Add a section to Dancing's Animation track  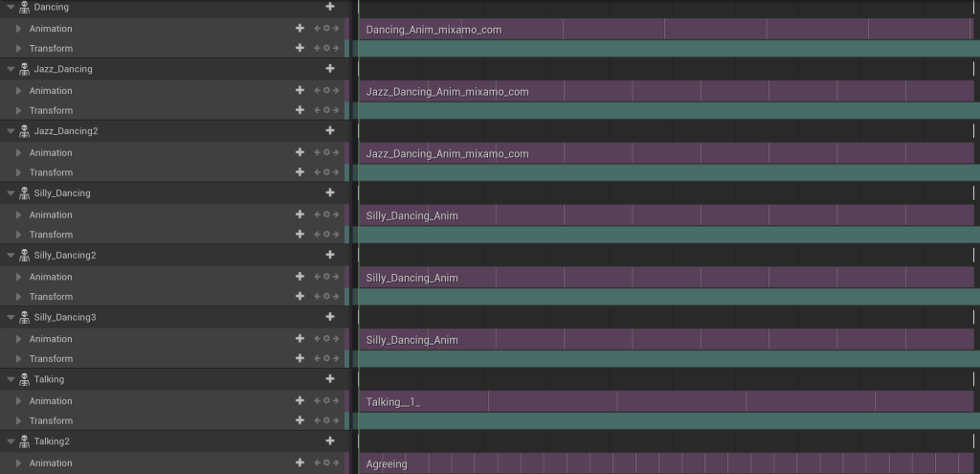(300, 29)
